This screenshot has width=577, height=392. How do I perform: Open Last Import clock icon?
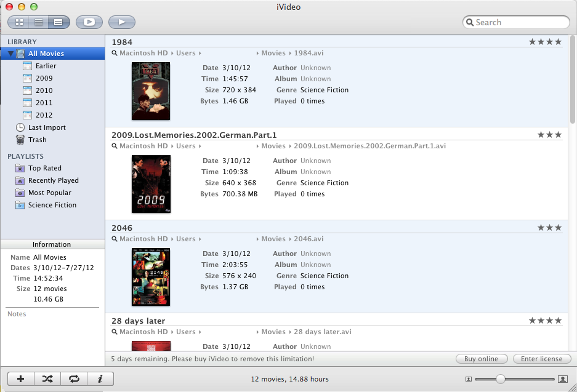click(20, 127)
